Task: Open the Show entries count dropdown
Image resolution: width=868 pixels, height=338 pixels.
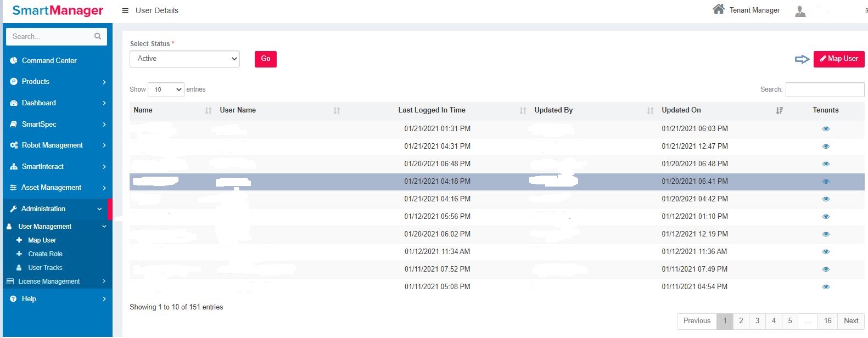Action: click(166, 89)
